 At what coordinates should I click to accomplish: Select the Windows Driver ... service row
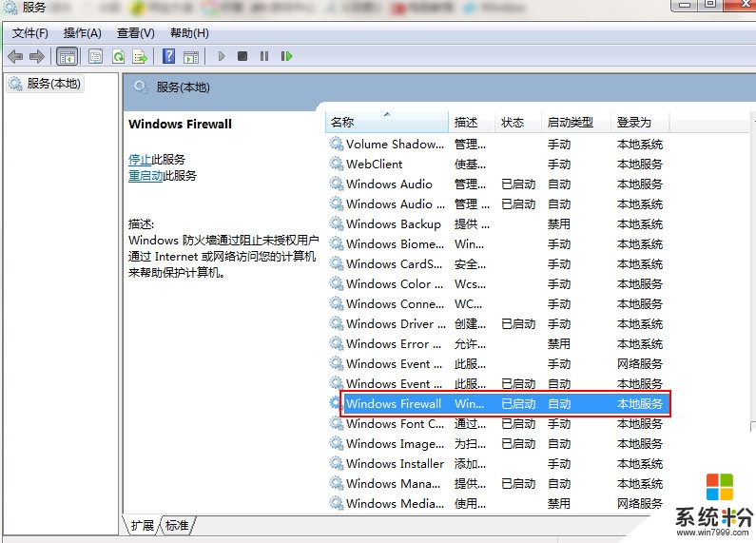click(497, 324)
